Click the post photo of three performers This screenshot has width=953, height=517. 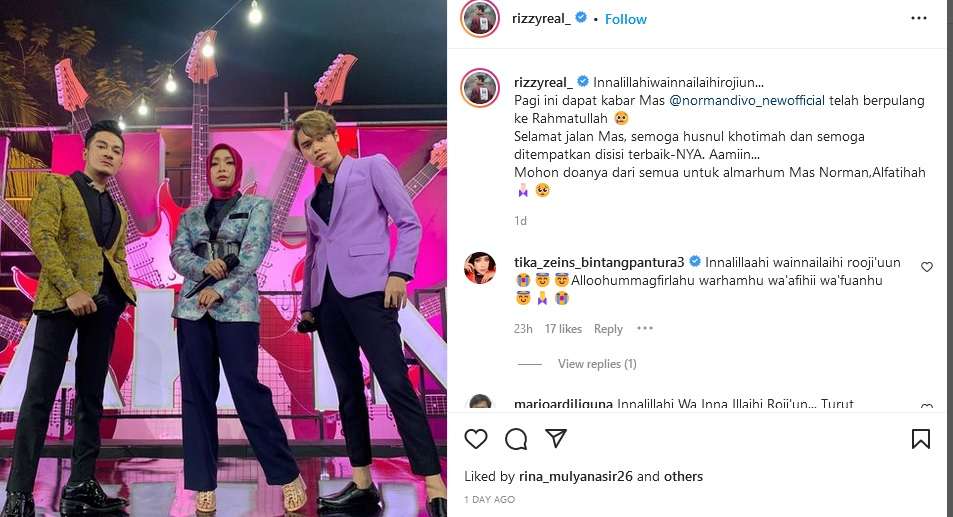(223, 258)
